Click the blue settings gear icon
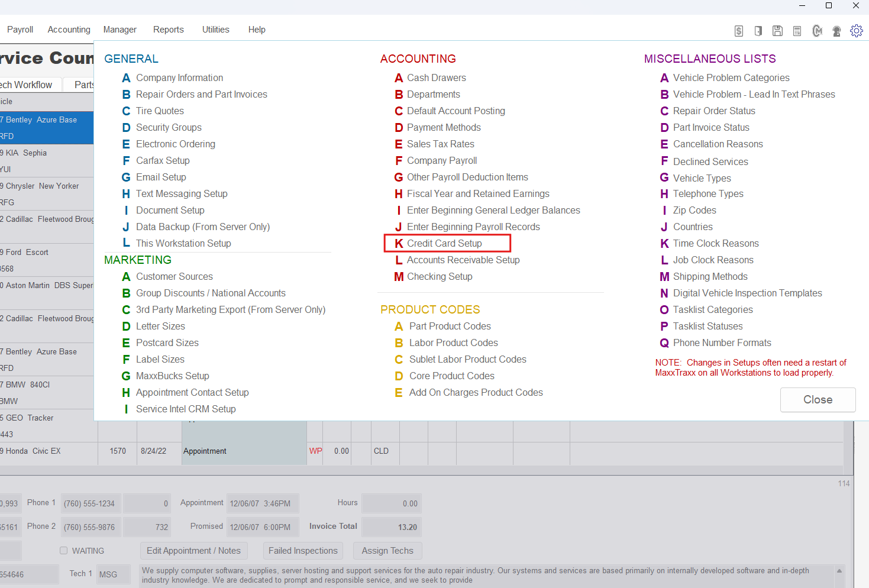Image resolution: width=869 pixels, height=588 pixels. 857,31
